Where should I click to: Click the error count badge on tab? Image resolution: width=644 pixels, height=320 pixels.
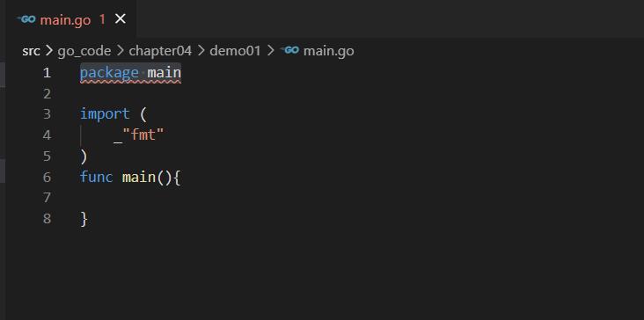pyautogui.click(x=102, y=19)
